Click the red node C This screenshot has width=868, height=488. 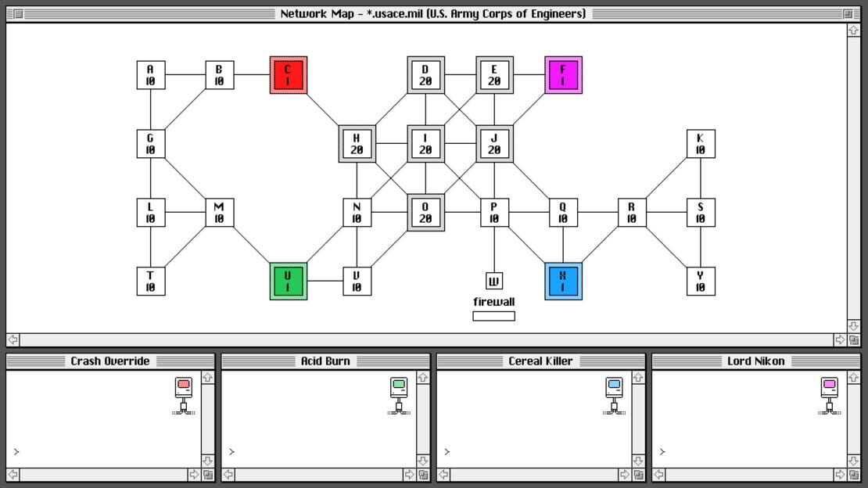[x=288, y=75]
